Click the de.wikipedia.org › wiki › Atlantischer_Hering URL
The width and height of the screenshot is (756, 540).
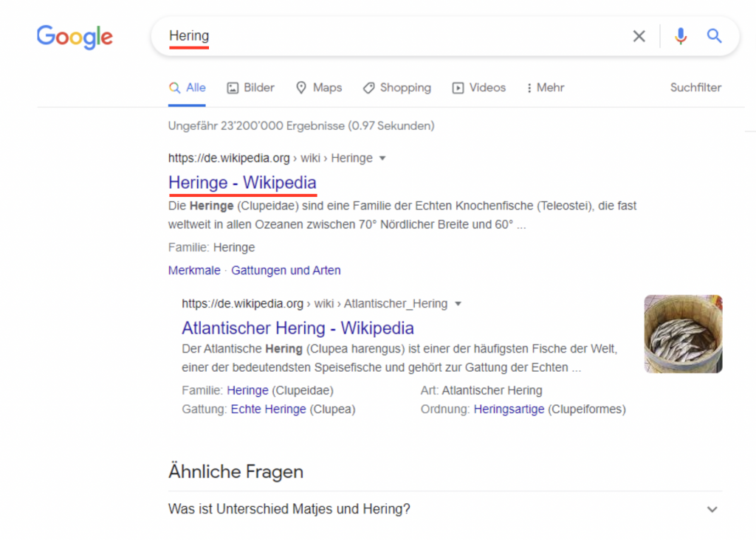[x=315, y=303]
